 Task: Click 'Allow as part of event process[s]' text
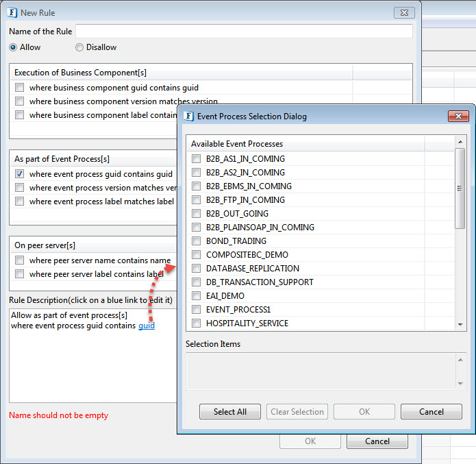tap(69, 315)
